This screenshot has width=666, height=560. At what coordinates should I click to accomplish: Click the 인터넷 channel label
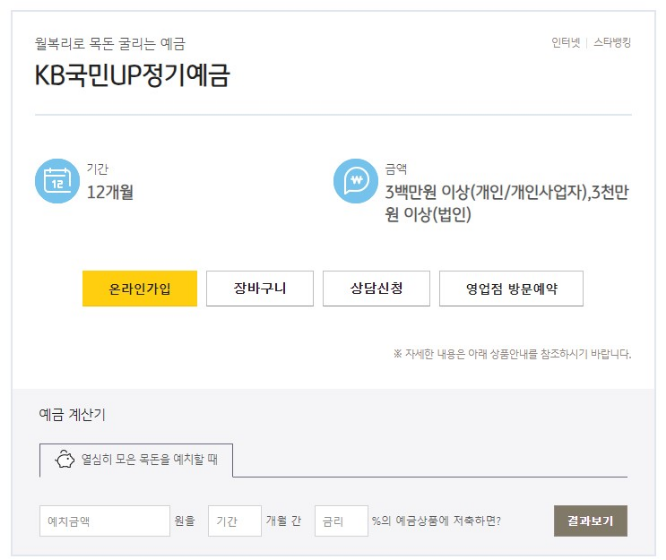point(565,43)
